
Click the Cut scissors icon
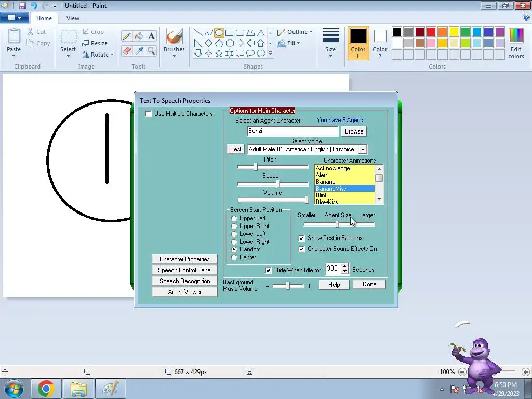click(31, 32)
